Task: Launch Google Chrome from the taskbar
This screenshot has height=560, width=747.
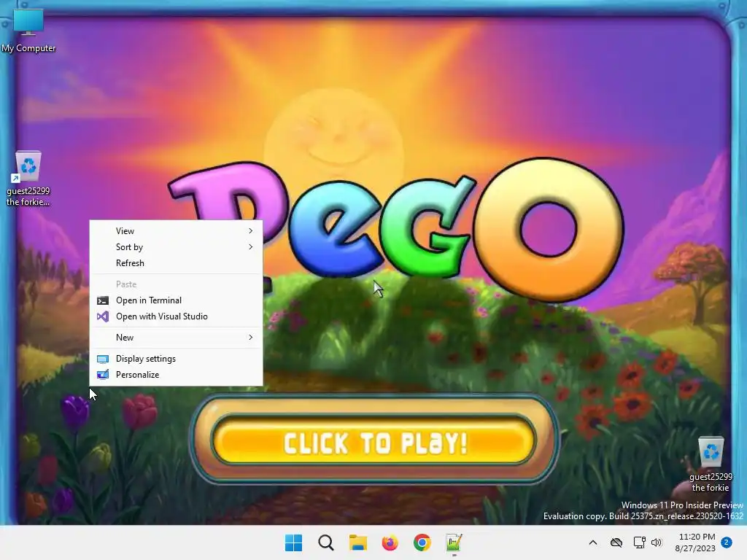Action: click(x=422, y=542)
